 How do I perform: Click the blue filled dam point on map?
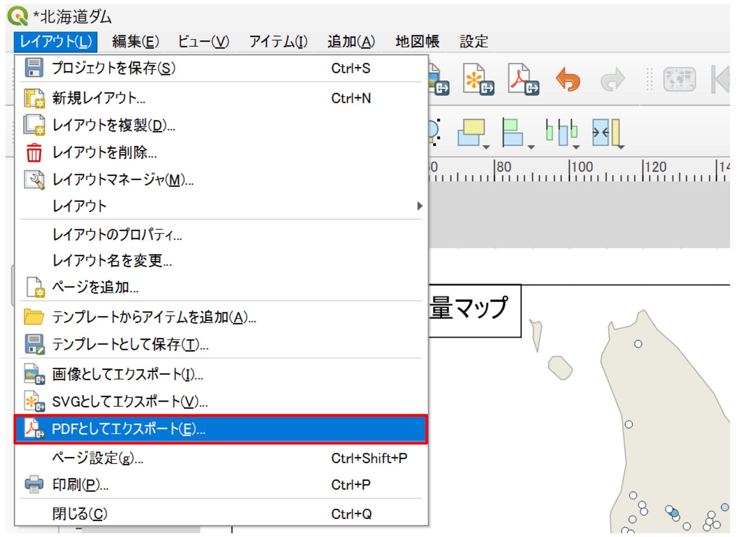[x=675, y=513]
